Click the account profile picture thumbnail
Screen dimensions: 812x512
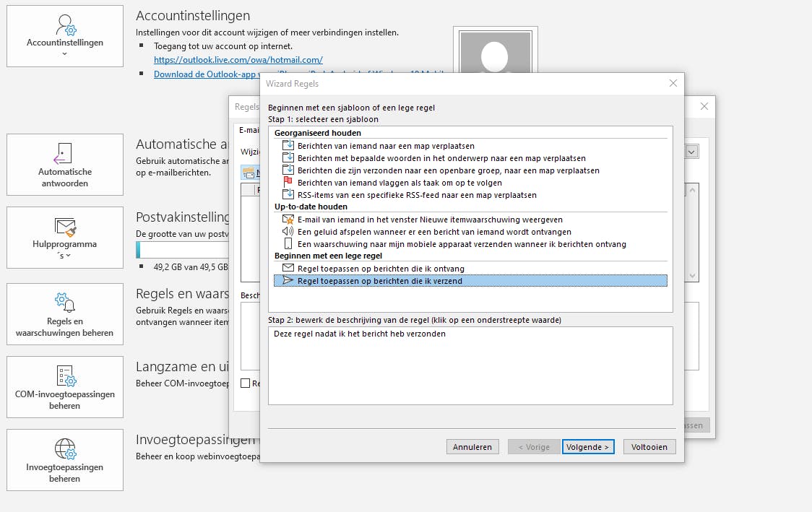[x=495, y=51]
